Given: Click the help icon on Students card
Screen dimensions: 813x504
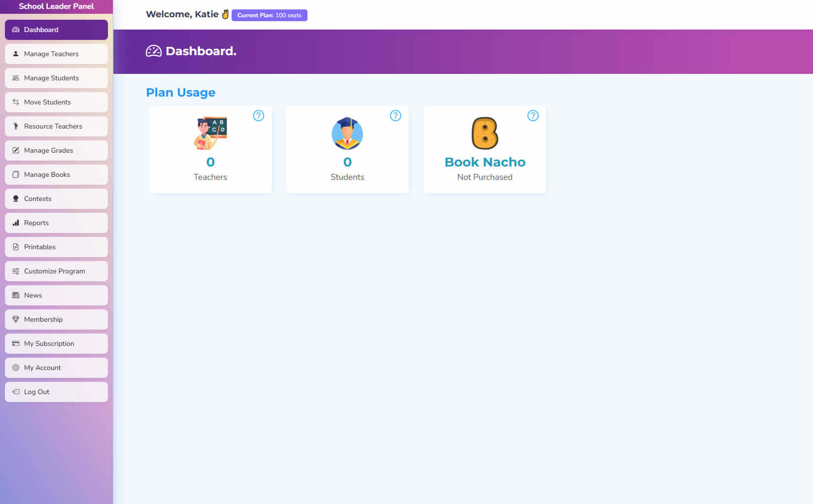Looking at the screenshot, I should click(395, 116).
